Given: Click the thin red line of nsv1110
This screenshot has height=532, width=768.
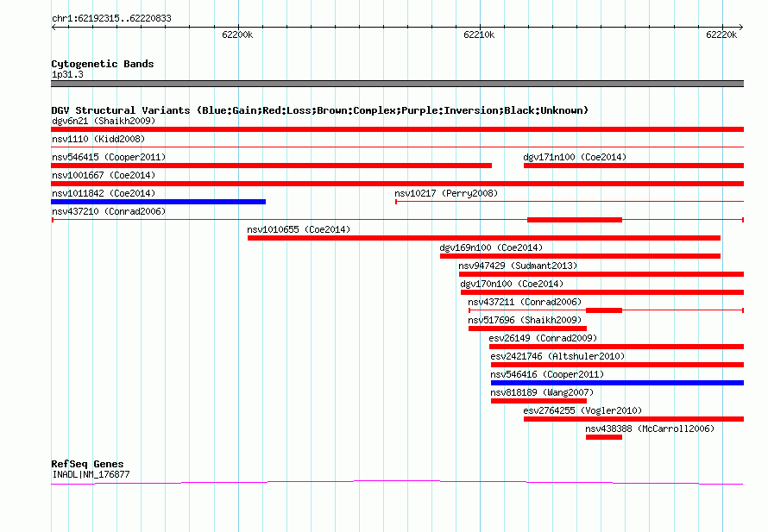Looking at the screenshot, I should click(x=397, y=147).
